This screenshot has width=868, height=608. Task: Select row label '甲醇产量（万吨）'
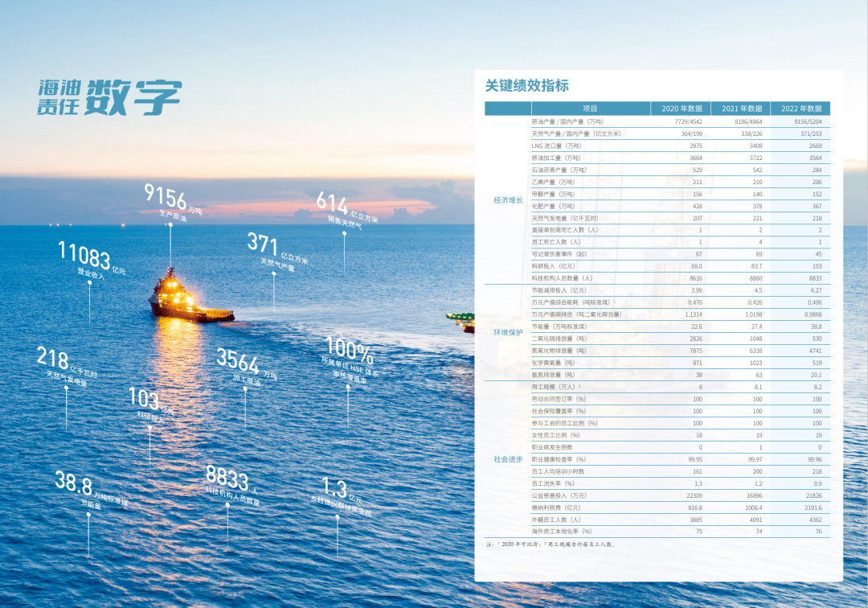(553, 194)
